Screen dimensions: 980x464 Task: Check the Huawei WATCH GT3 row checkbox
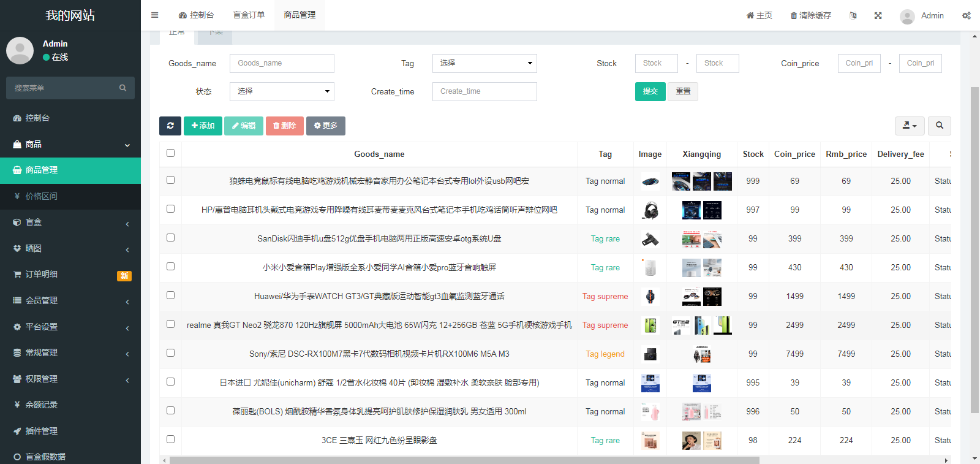[170, 295]
